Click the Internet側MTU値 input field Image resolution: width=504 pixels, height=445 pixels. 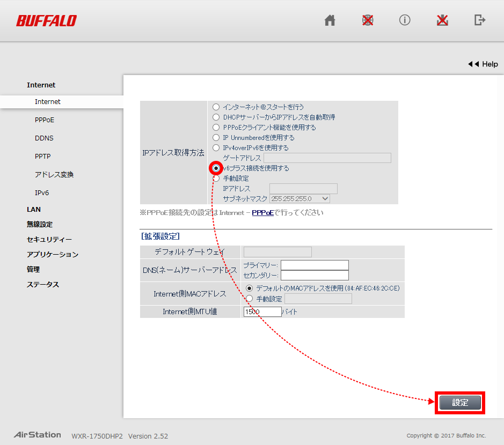coord(261,311)
